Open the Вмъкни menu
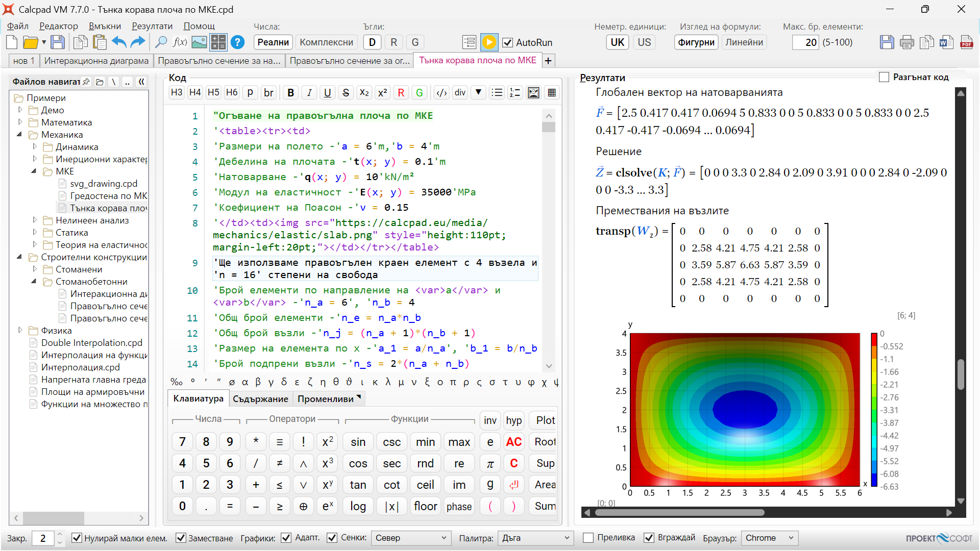This screenshot has height=551, width=980. tap(105, 26)
